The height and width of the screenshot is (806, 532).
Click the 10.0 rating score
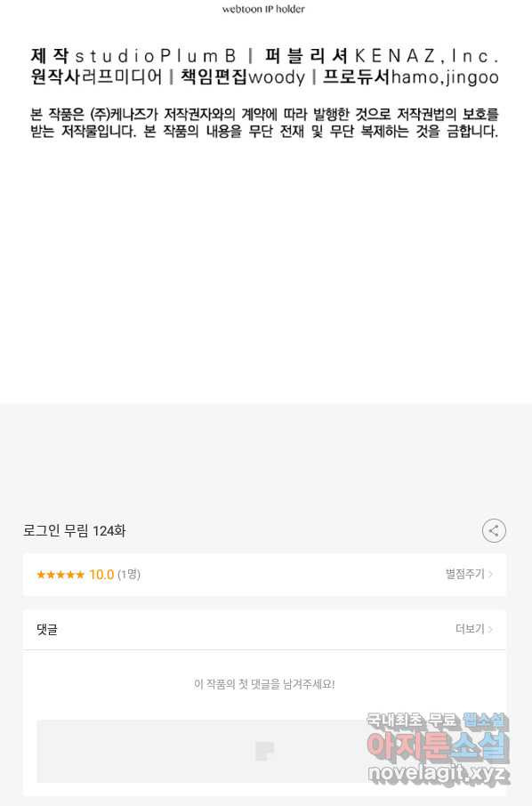tap(101, 575)
